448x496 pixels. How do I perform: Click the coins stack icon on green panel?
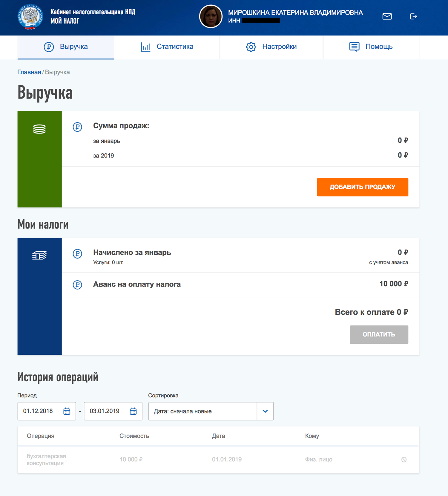39,129
